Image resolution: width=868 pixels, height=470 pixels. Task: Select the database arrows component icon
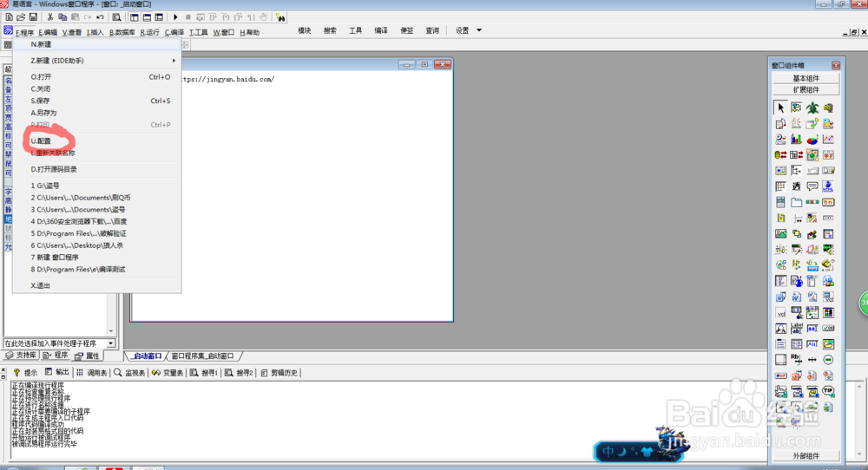coord(780,155)
